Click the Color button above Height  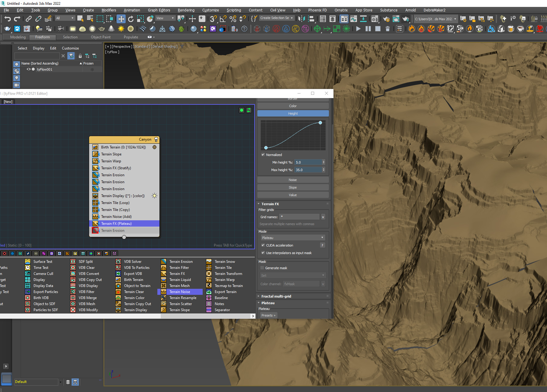(293, 106)
